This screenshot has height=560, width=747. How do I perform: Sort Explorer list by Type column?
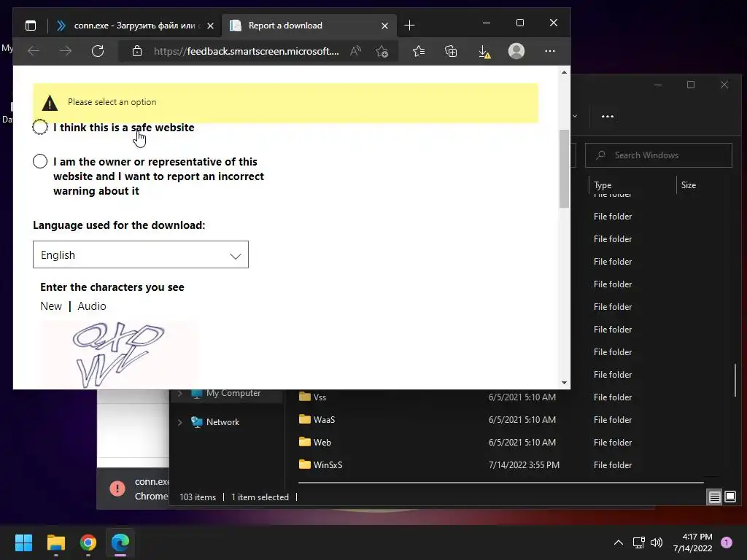pyautogui.click(x=603, y=185)
